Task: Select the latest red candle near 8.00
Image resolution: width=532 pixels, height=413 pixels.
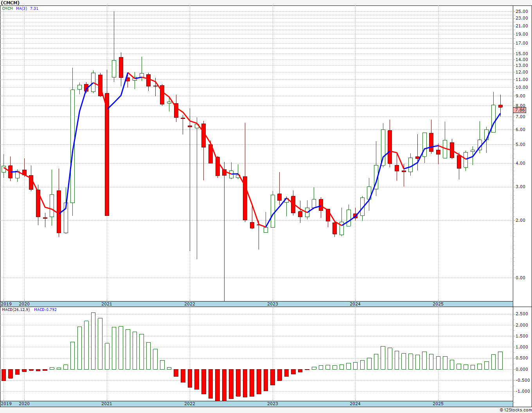Action: coord(500,106)
